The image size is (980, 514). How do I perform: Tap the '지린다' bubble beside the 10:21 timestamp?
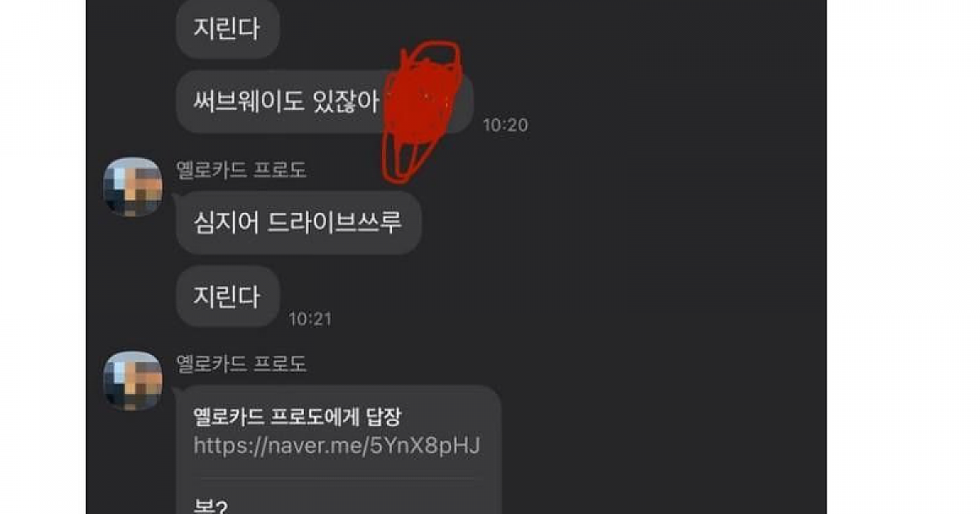(x=228, y=296)
